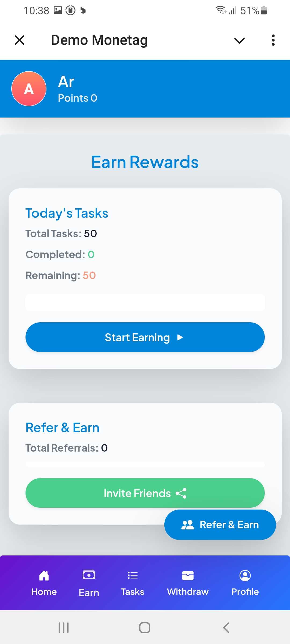Image resolution: width=290 pixels, height=644 pixels.
Task: Open the Profile icon
Action: [x=245, y=576]
